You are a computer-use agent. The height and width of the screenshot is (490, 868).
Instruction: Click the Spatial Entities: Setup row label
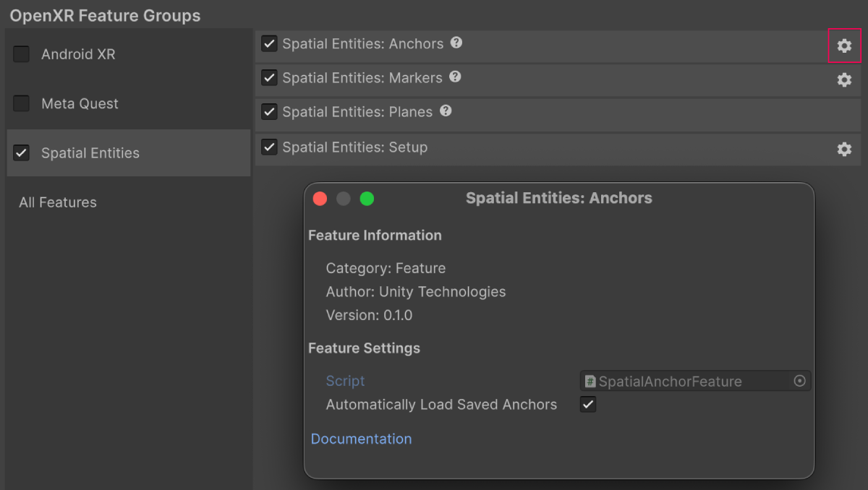pos(354,147)
